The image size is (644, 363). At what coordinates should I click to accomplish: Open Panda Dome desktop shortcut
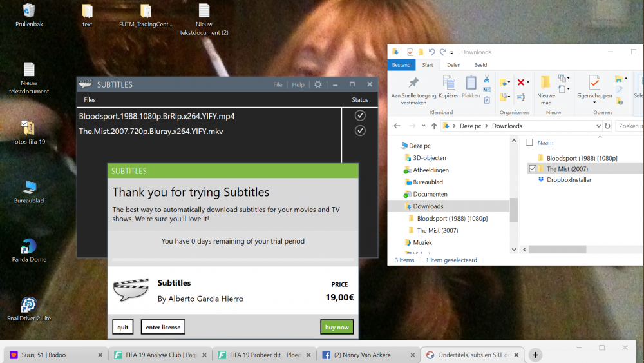click(29, 248)
